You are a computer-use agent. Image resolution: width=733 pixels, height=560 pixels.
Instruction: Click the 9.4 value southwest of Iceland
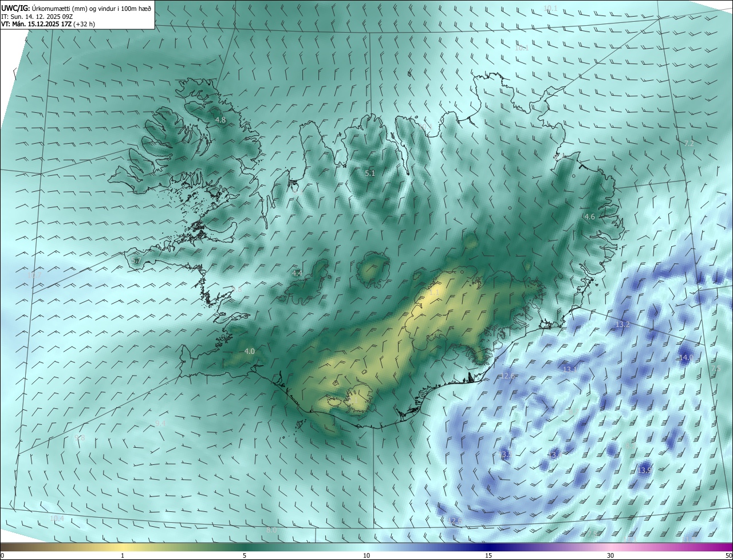point(160,423)
